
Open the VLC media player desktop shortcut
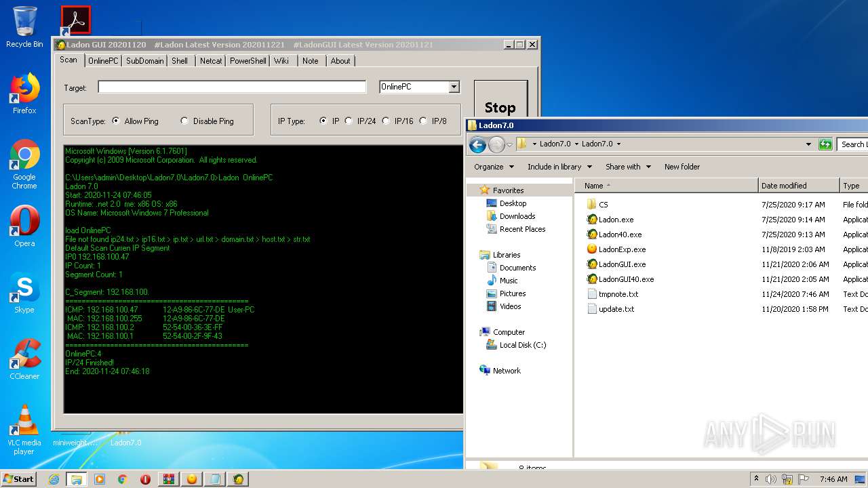pyautogui.click(x=24, y=430)
